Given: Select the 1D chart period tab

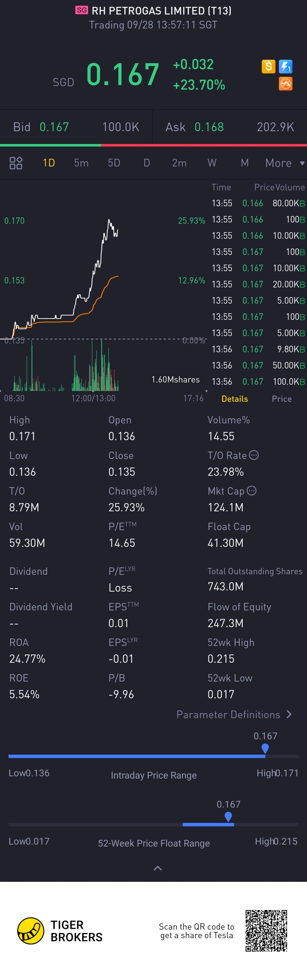Looking at the screenshot, I should pyautogui.click(x=49, y=163).
